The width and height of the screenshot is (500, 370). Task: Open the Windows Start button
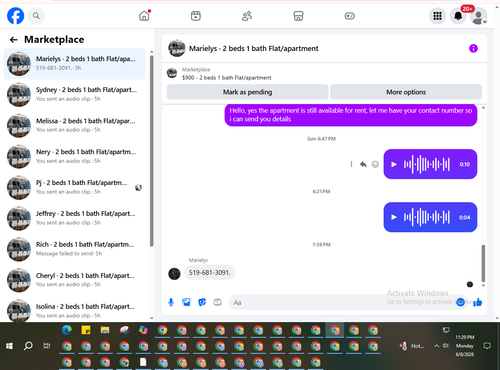point(9,346)
